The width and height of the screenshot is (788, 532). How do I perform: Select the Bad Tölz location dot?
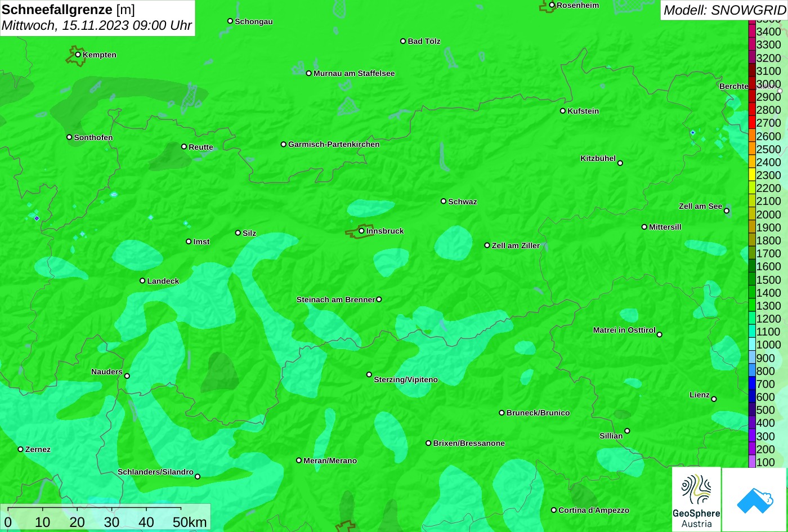(x=403, y=41)
